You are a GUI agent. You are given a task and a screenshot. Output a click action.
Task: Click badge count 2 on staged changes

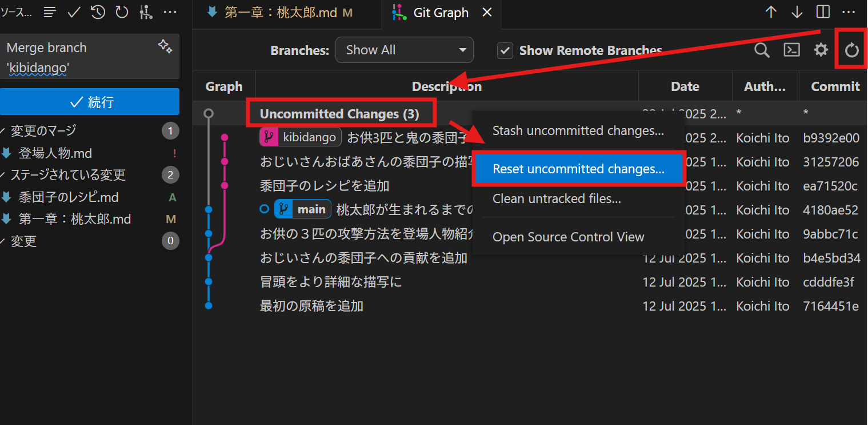point(170,175)
